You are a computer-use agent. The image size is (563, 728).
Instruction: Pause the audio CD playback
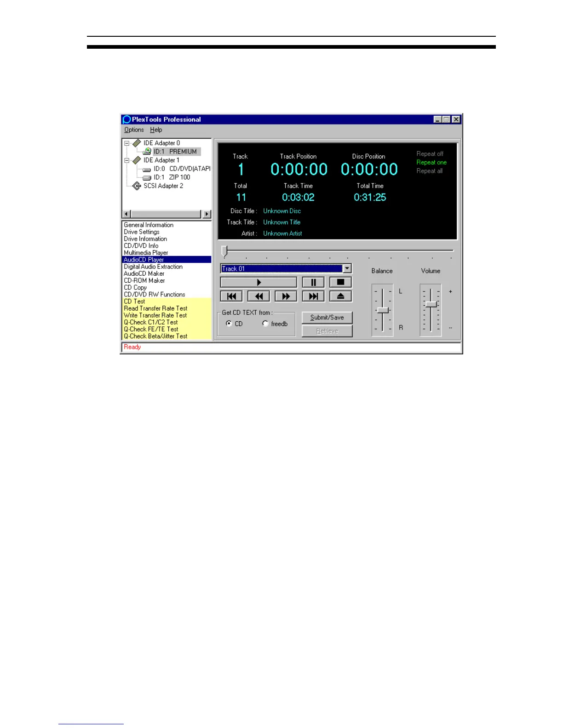click(x=313, y=282)
